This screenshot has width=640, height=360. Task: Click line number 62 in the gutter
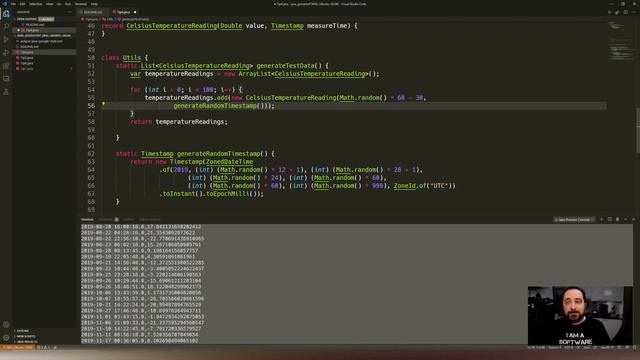pos(91,154)
